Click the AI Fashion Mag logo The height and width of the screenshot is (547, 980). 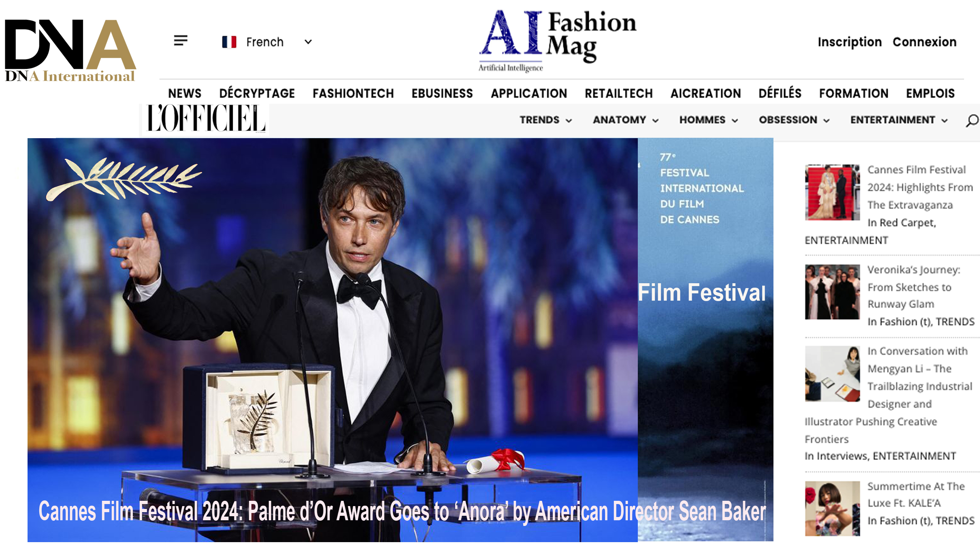557,41
